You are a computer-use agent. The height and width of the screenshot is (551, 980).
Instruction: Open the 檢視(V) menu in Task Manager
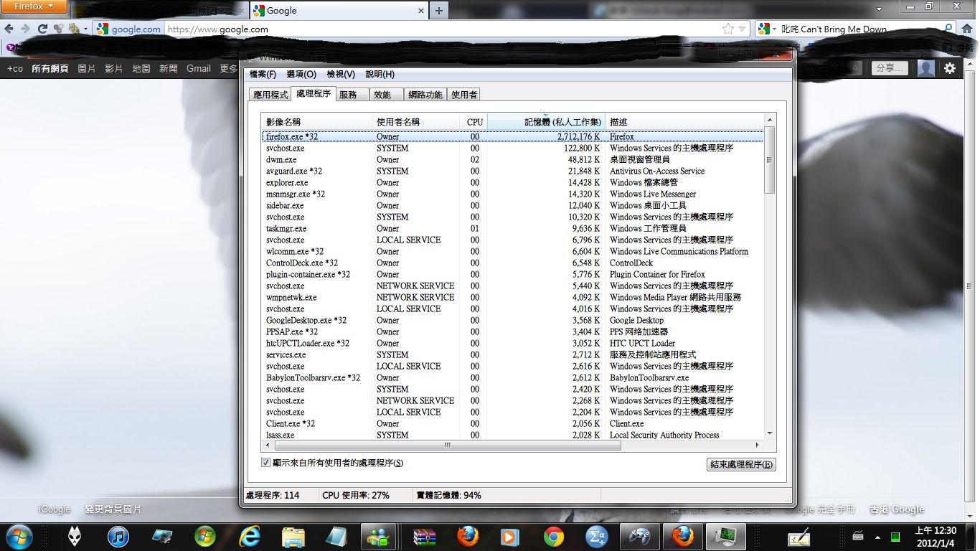[341, 74]
